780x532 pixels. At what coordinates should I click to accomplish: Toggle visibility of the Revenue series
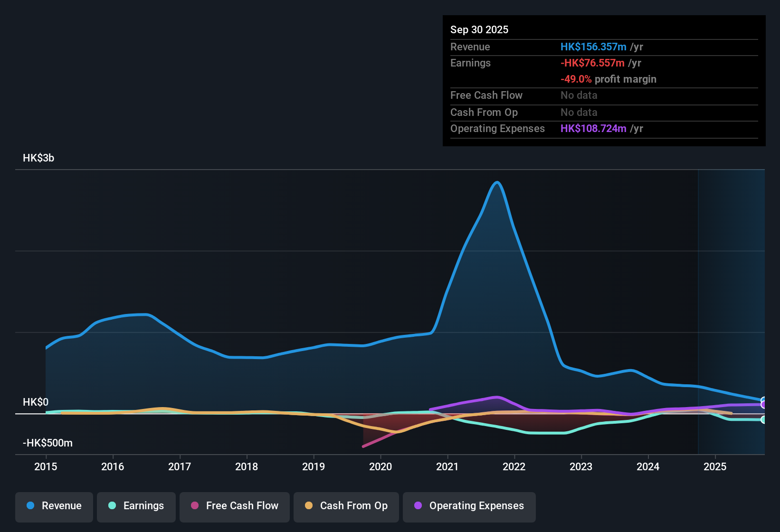click(x=54, y=506)
